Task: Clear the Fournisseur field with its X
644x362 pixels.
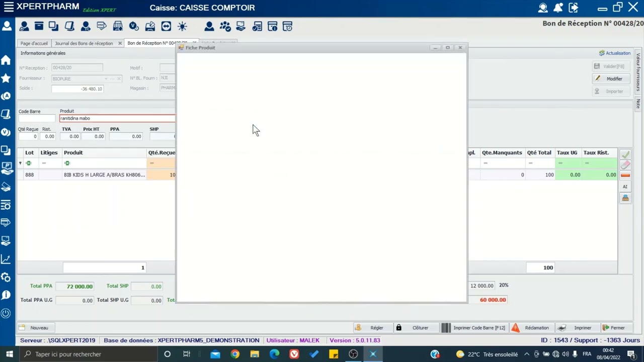Action: click(x=119, y=78)
